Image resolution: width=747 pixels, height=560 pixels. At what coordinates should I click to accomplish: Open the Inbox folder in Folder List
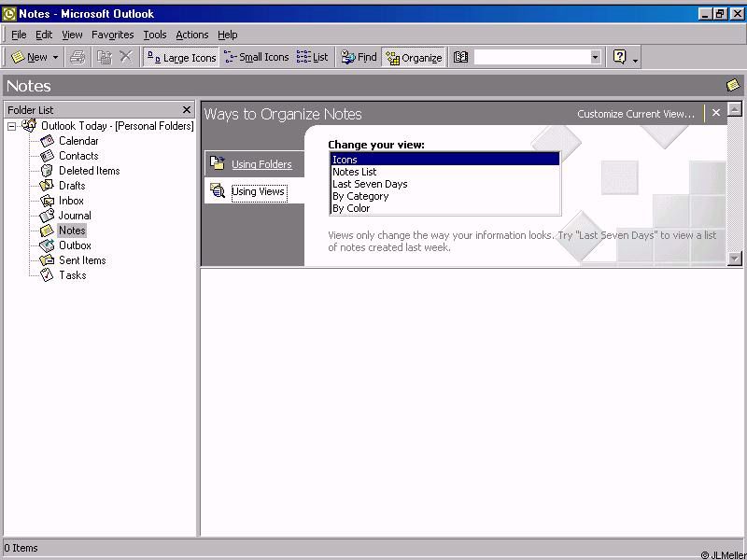tap(71, 201)
